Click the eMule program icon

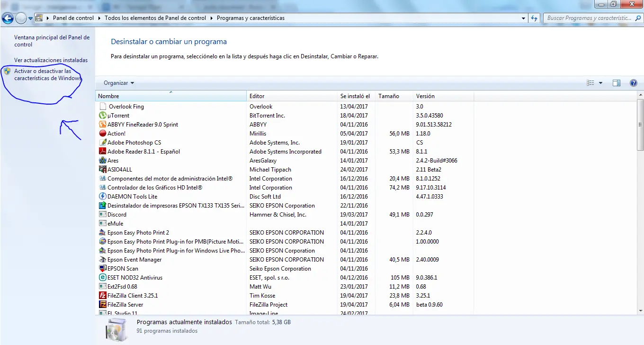pyautogui.click(x=103, y=224)
